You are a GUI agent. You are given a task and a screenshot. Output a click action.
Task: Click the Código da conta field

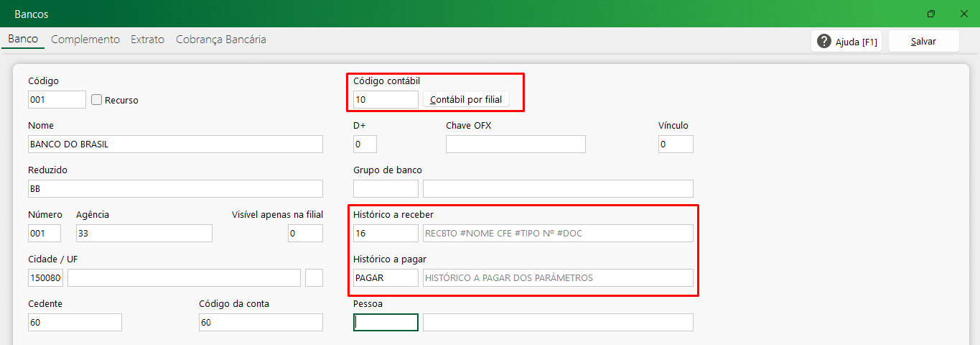(x=261, y=322)
